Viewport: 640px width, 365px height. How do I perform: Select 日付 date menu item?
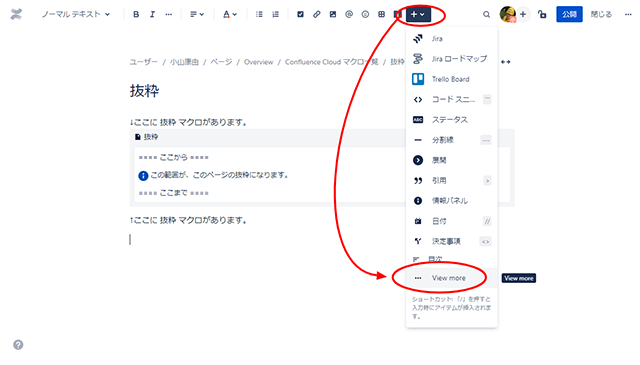click(x=452, y=221)
